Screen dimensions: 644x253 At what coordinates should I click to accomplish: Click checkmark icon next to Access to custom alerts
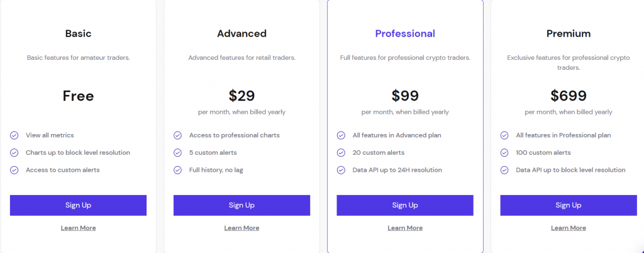pos(14,170)
